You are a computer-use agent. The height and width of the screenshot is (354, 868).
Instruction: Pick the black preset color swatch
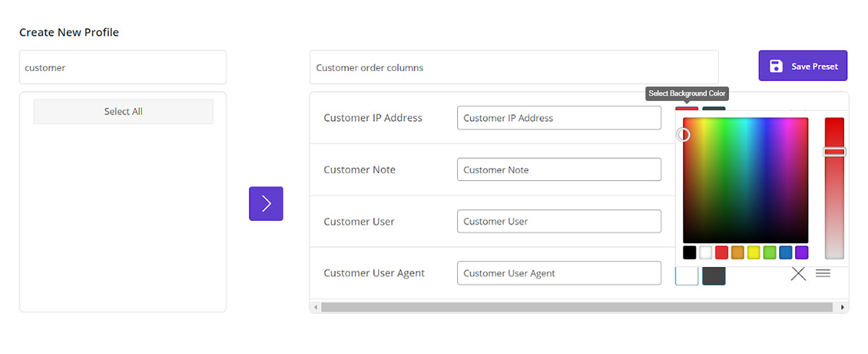pos(689,253)
